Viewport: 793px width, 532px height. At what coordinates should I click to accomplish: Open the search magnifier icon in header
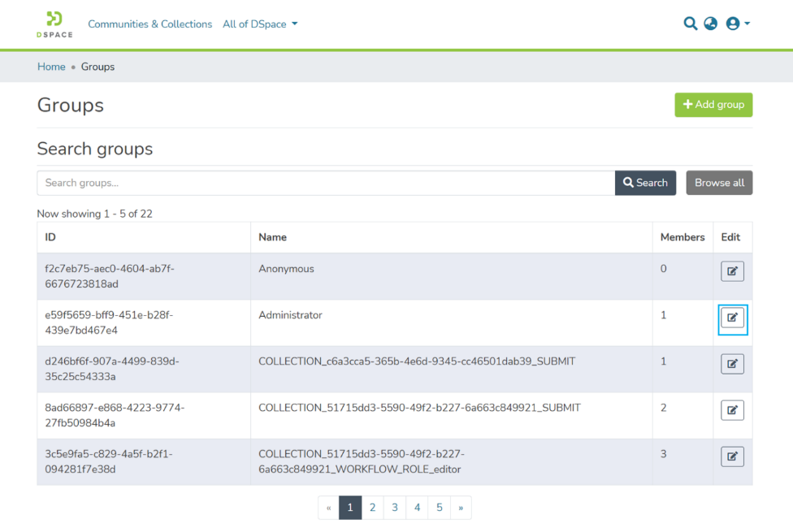[x=690, y=24]
